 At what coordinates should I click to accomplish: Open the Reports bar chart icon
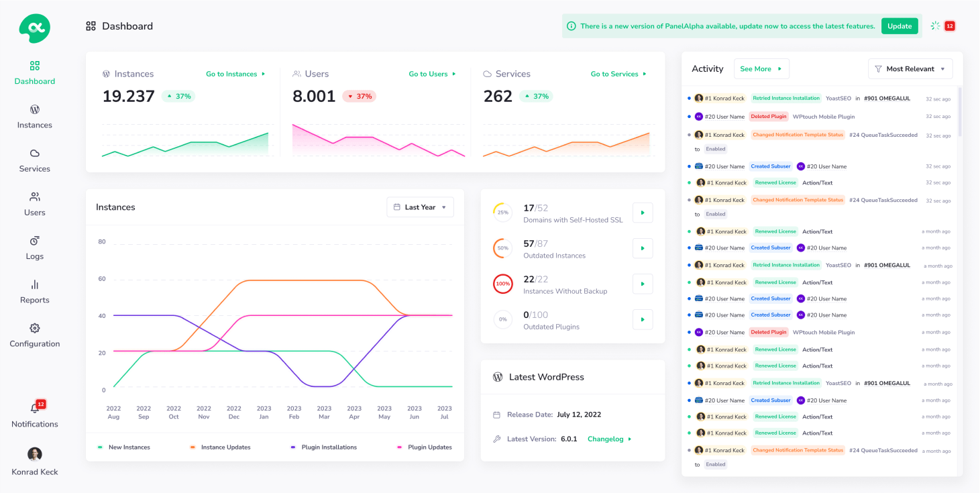pos(35,284)
